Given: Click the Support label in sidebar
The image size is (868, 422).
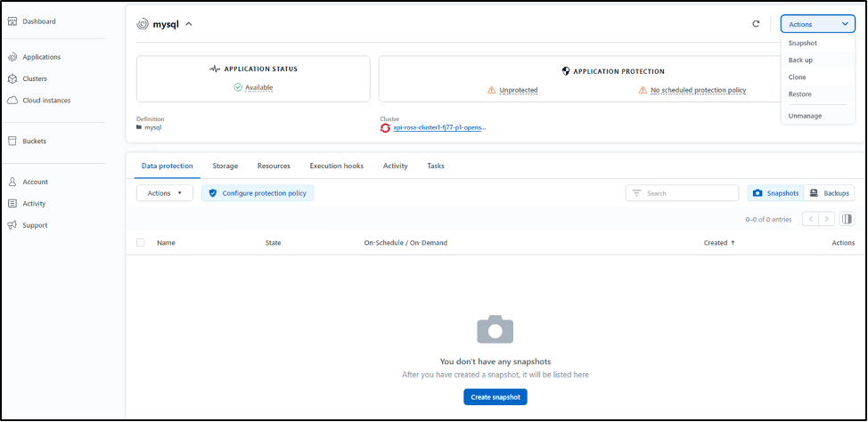Looking at the screenshot, I should (35, 225).
